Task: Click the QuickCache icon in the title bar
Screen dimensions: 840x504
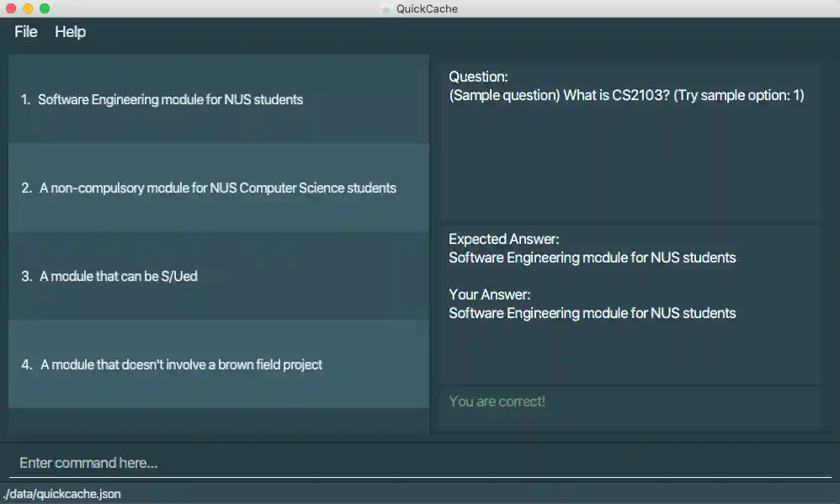Action: (385, 8)
